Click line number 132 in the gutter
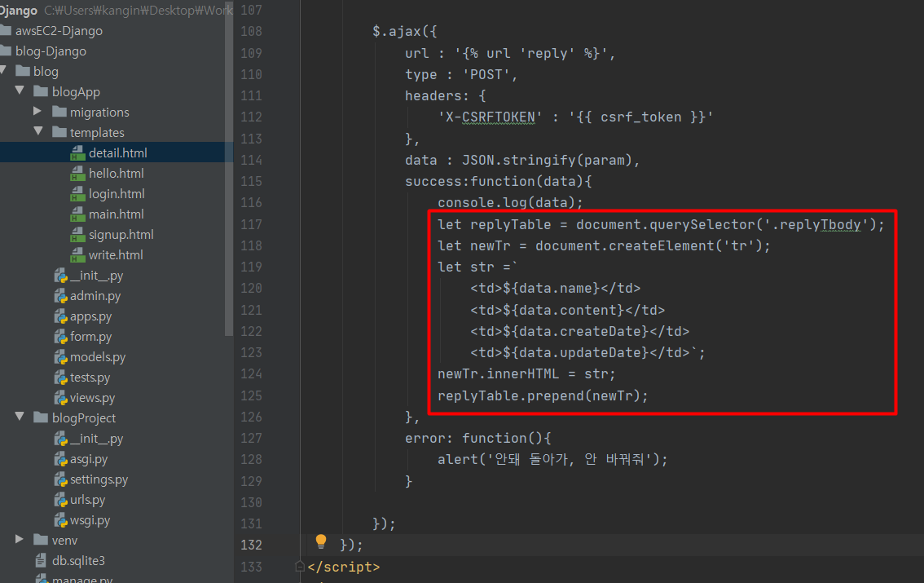Image resolution: width=924 pixels, height=583 pixels. point(251,545)
